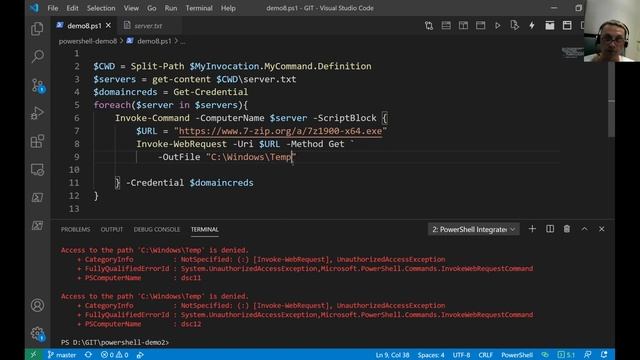Open the Go menu
The image size is (640, 360).
pyautogui.click(x=151, y=8)
